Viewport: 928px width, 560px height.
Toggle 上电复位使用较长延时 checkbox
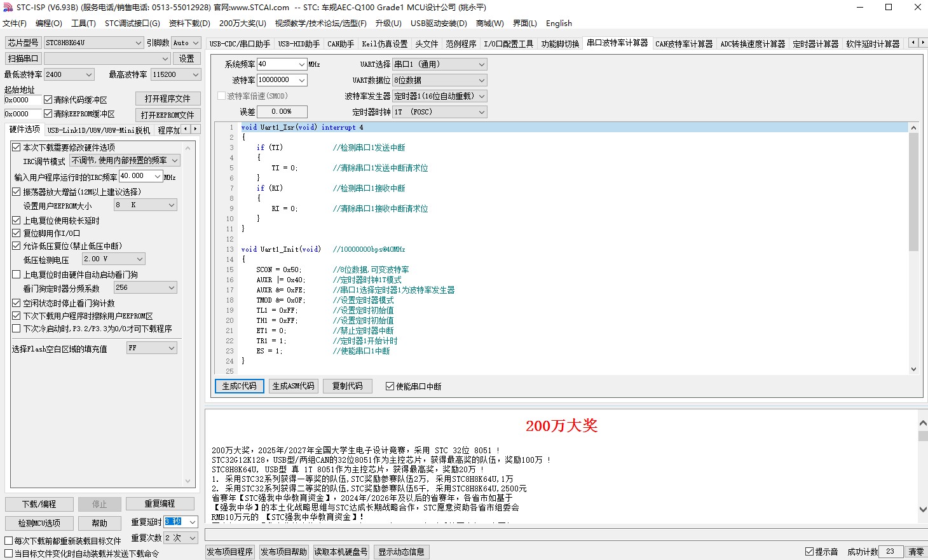coord(17,221)
